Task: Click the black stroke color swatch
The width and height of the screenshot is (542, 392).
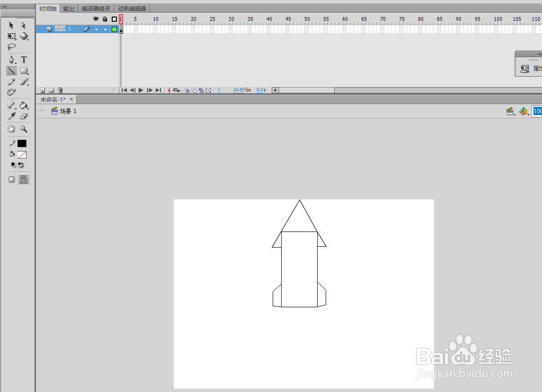Action: click(21, 143)
